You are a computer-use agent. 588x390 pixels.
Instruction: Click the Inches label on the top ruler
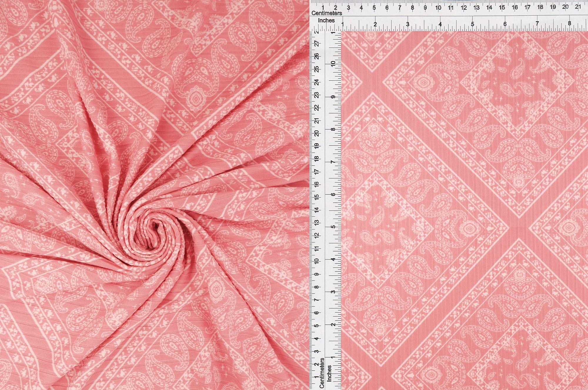pos(326,21)
